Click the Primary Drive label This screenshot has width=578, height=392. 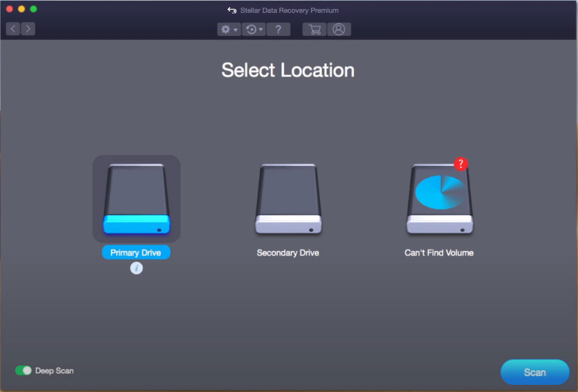click(x=136, y=252)
